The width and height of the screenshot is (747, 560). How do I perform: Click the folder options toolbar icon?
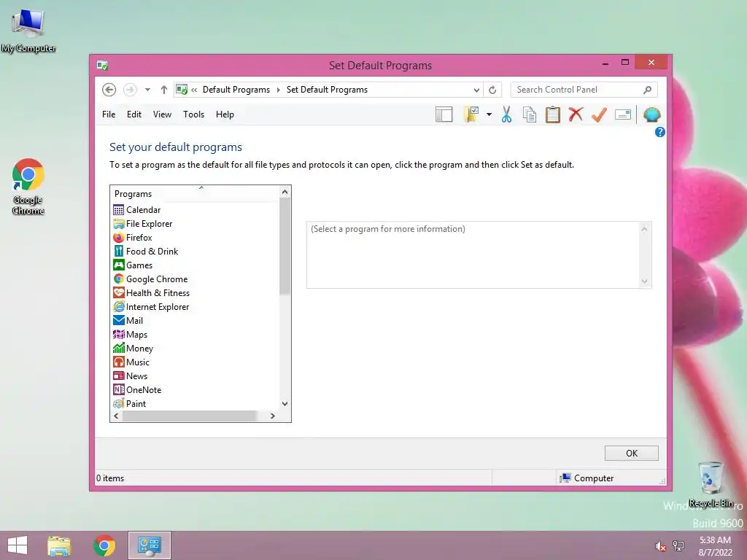click(471, 114)
